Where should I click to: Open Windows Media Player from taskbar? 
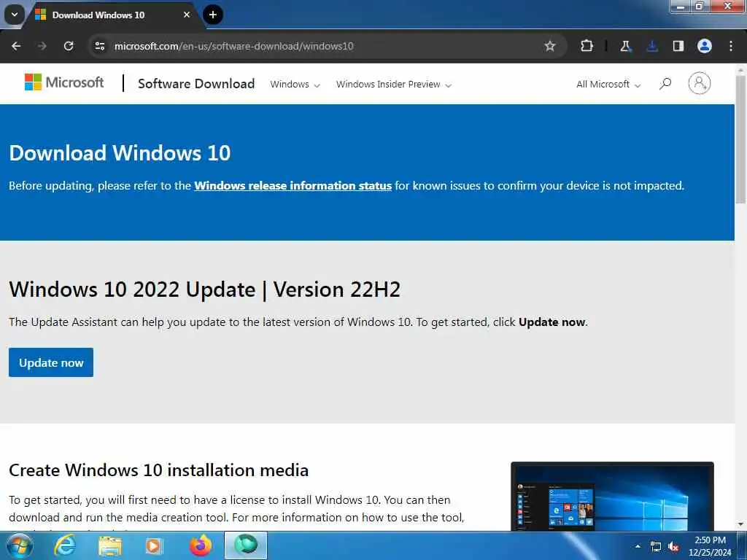154,545
